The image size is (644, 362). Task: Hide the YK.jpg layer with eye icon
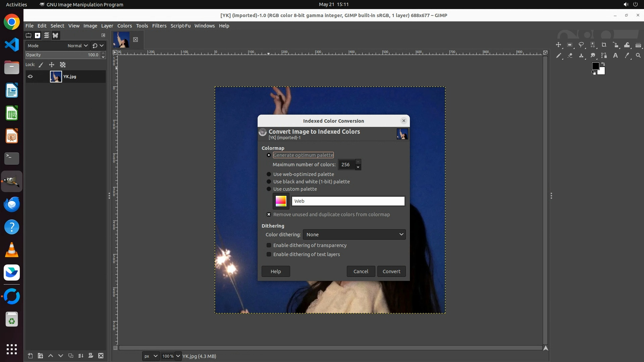point(30,77)
